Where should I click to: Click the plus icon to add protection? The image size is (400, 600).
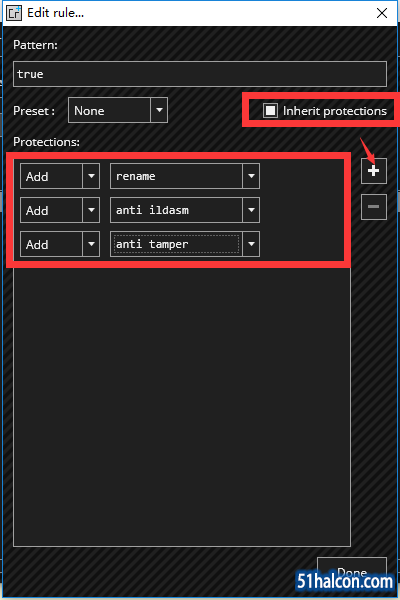374,171
